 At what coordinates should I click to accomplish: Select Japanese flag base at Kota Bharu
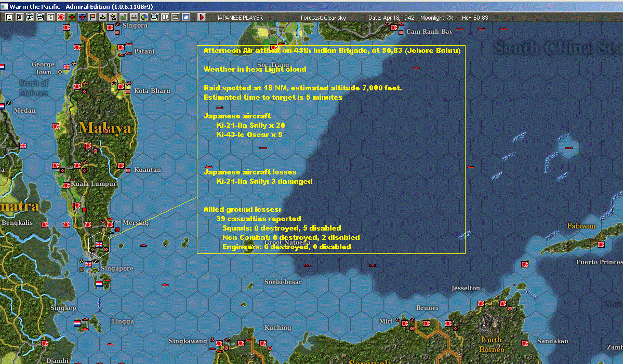pos(121,87)
